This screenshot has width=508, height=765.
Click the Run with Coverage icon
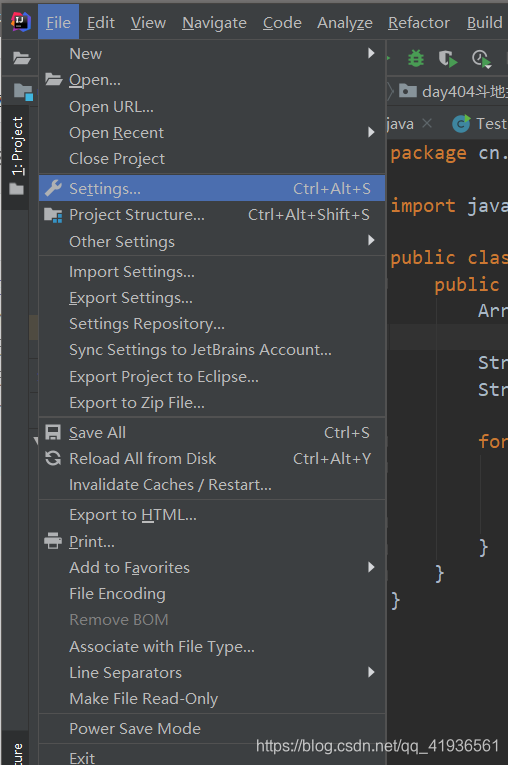447,59
